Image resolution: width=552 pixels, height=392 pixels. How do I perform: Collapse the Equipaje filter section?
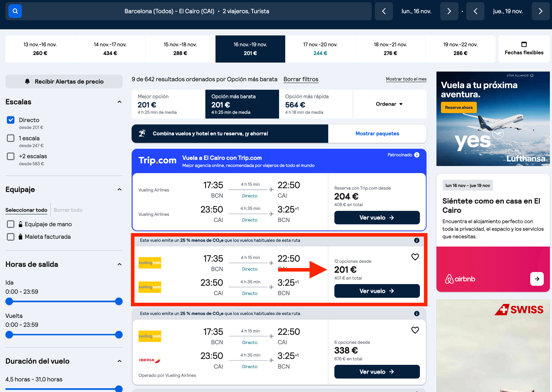119,189
